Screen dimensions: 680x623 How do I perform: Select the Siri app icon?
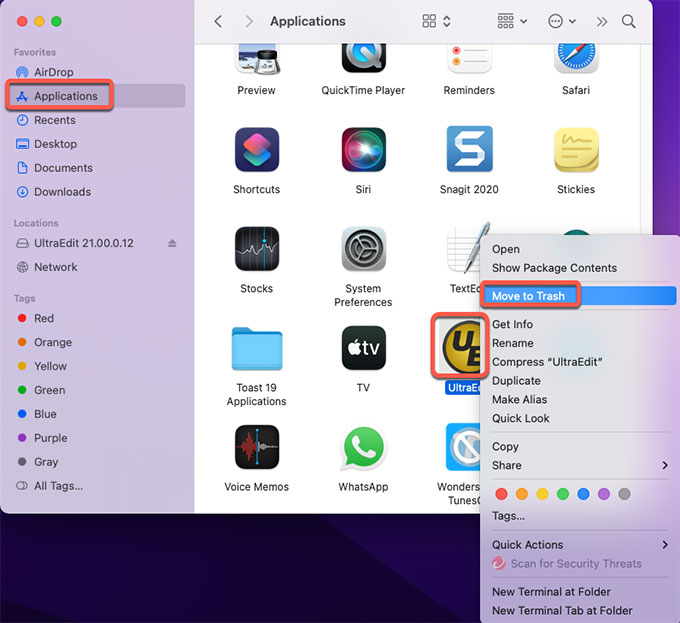tap(363, 150)
